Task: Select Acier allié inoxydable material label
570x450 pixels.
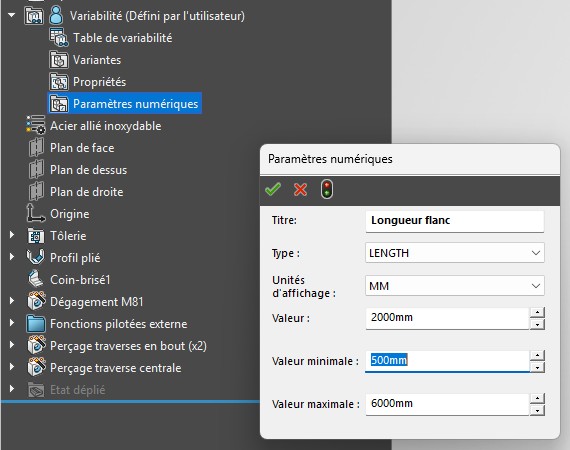Action: click(x=106, y=126)
